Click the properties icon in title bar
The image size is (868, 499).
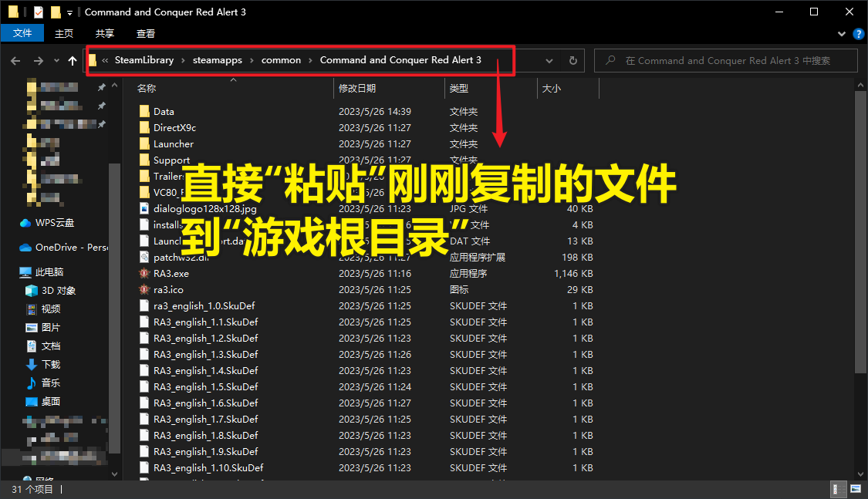point(39,12)
